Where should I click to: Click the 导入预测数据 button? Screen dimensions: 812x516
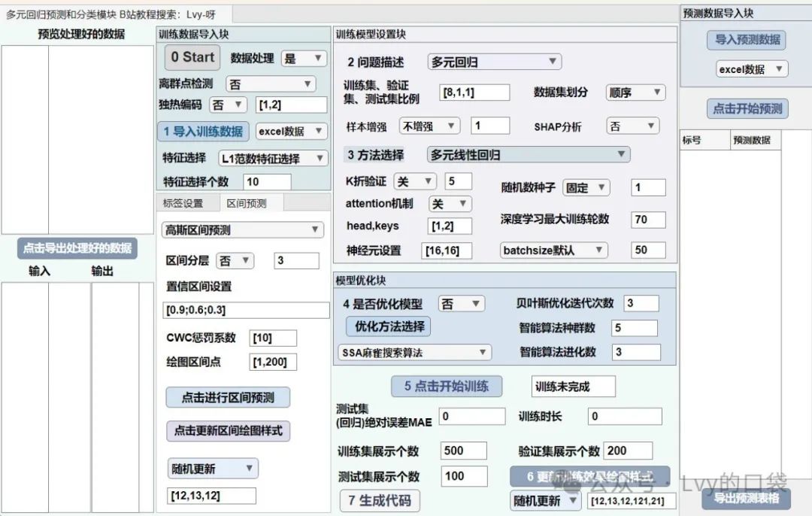point(747,40)
